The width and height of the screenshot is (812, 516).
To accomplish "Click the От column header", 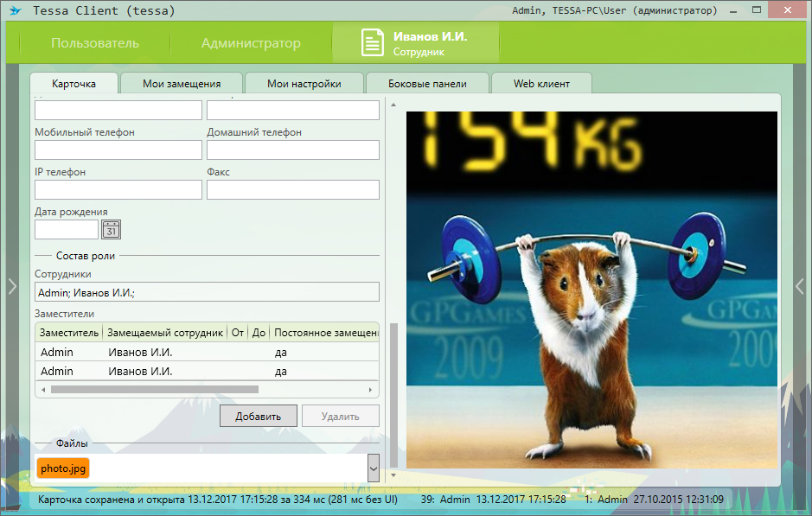I will (x=238, y=333).
